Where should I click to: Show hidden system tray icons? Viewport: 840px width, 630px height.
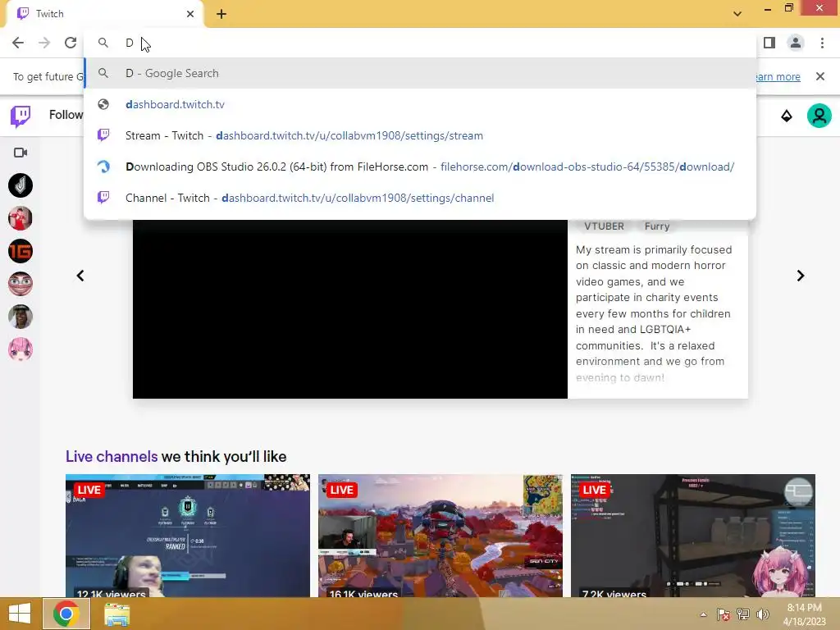(x=703, y=614)
